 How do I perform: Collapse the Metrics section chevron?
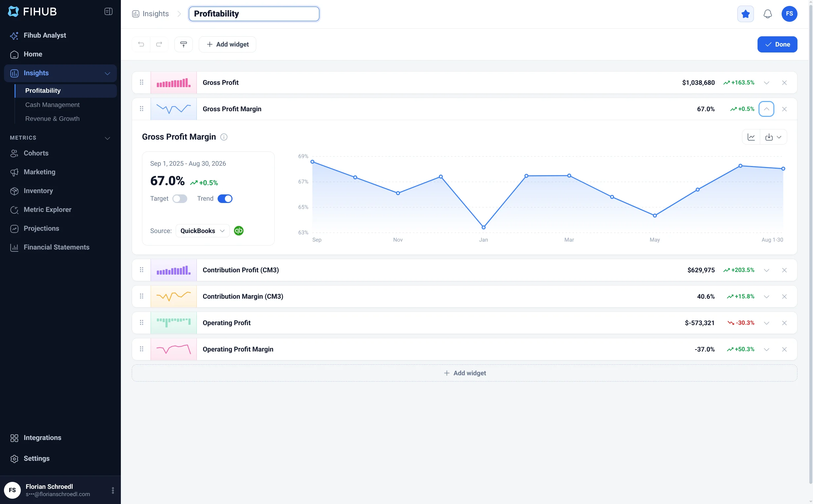pos(107,138)
